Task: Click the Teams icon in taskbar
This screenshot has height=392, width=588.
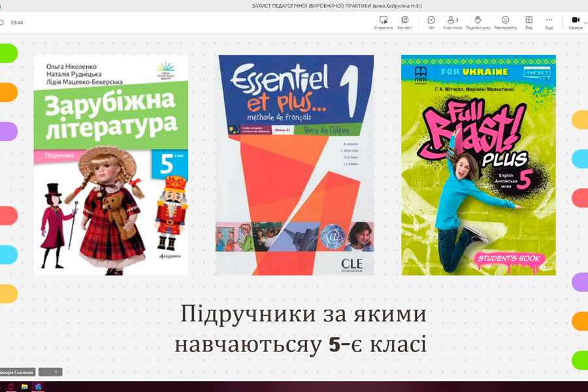Action: click(x=39, y=387)
